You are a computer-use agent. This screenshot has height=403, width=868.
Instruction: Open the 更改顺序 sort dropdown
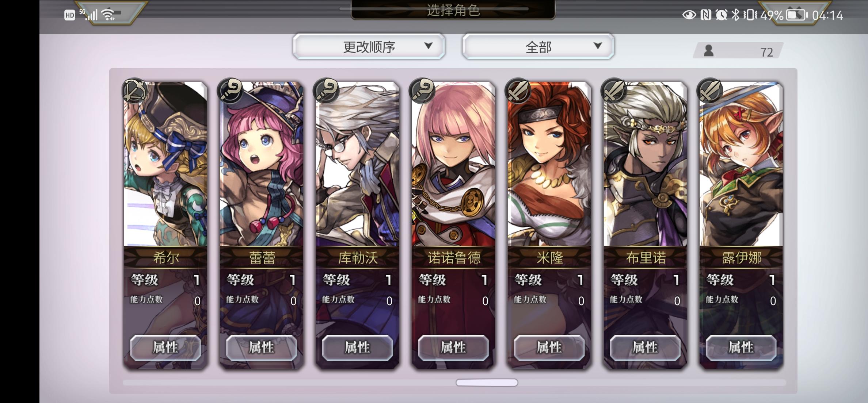point(369,46)
